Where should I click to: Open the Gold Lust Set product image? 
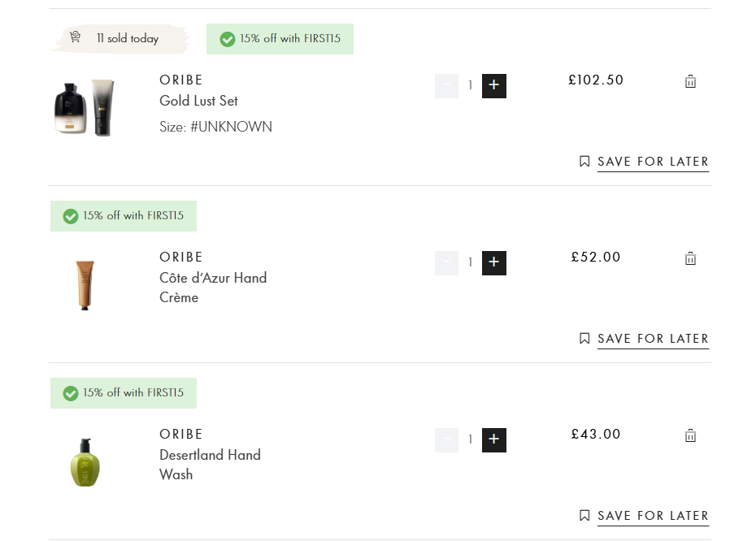(x=85, y=107)
